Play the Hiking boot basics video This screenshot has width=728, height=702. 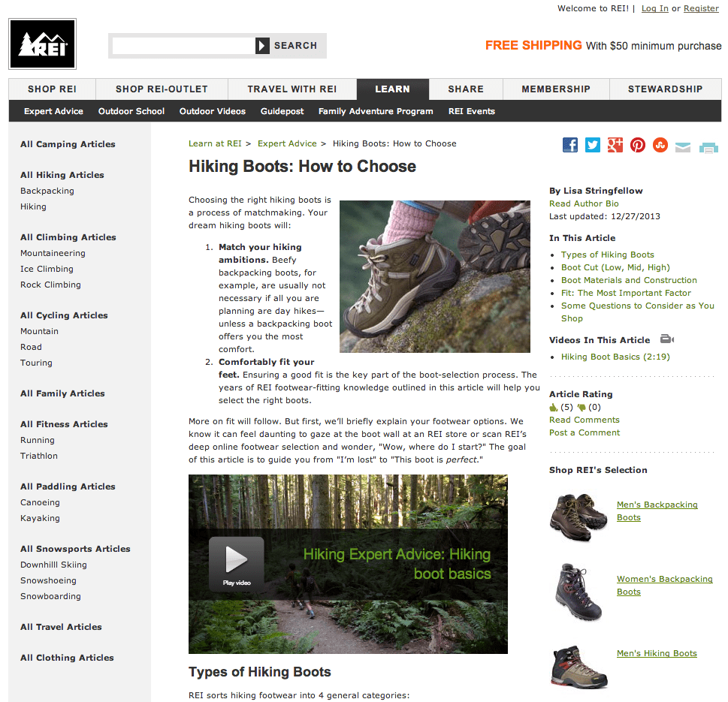(x=237, y=564)
